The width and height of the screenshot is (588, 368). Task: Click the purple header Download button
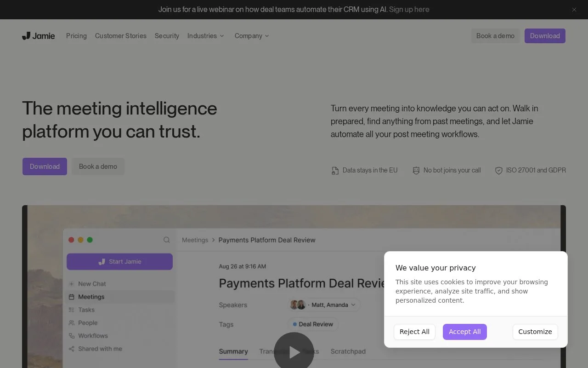coord(545,36)
